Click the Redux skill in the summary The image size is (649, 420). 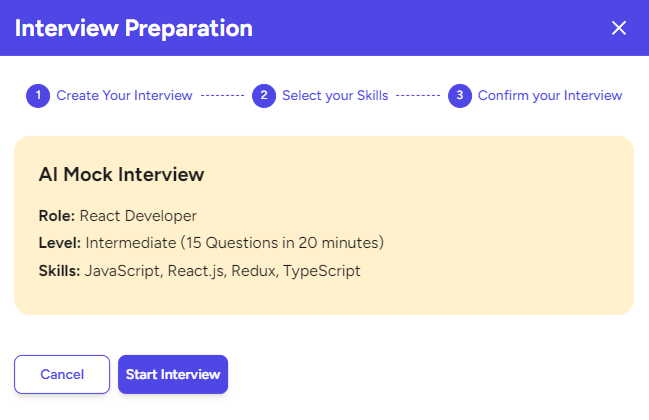pyautogui.click(x=253, y=271)
